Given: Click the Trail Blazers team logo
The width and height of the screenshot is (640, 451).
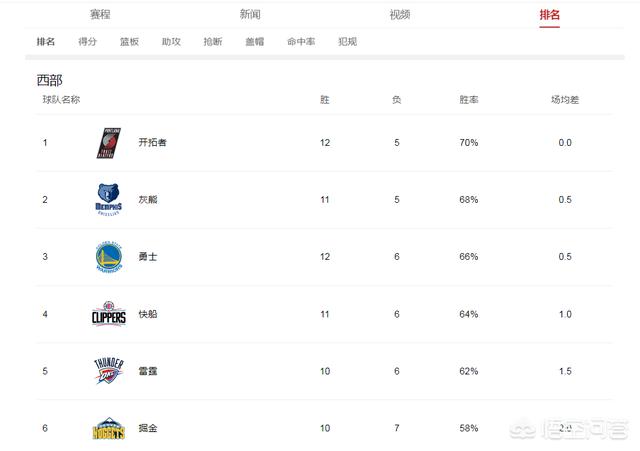Looking at the screenshot, I should 109,143.
